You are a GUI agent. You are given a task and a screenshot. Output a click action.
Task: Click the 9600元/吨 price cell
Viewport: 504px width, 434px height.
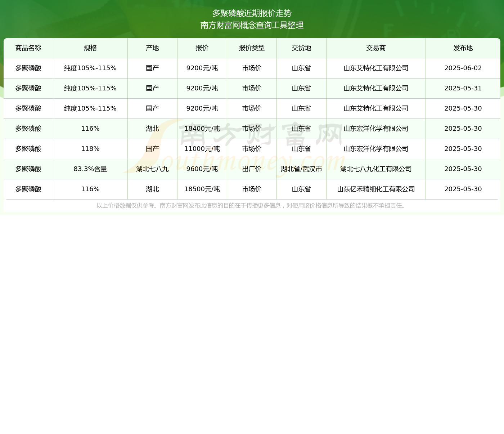click(x=202, y=169)
